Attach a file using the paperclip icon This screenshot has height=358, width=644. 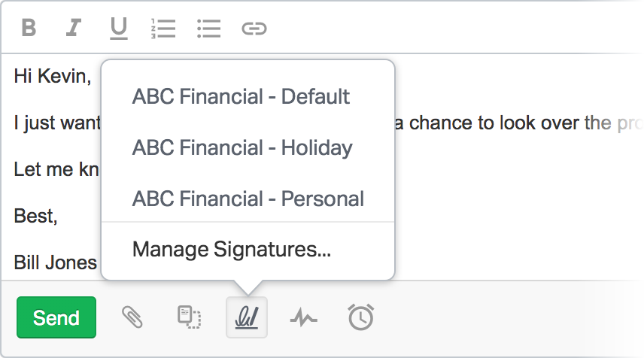(132, 317)
